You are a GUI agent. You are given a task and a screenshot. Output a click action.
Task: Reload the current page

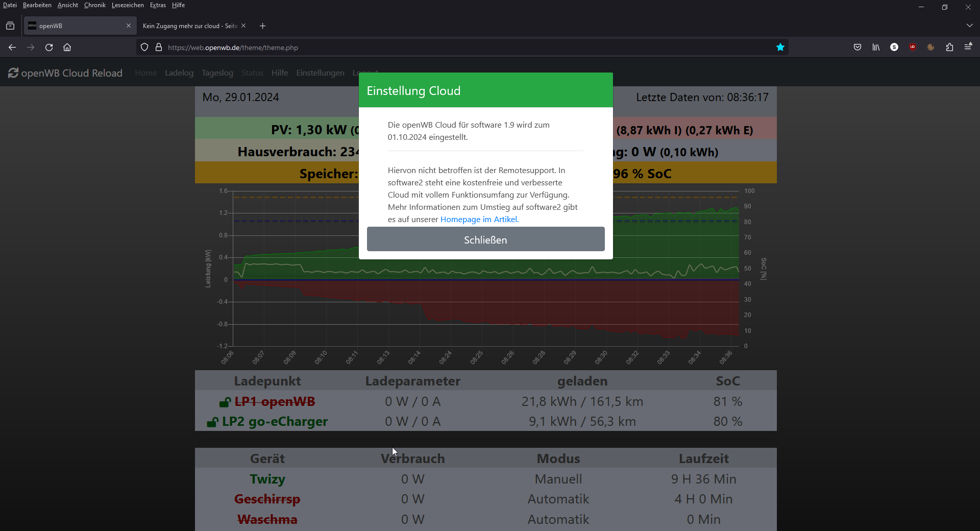click(x=49, y=47)
